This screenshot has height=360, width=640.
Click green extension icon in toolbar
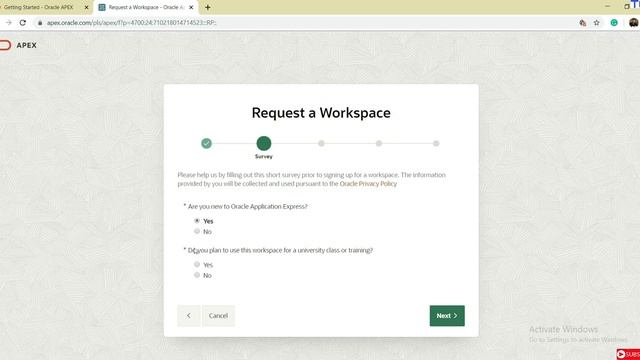point(614,23)
